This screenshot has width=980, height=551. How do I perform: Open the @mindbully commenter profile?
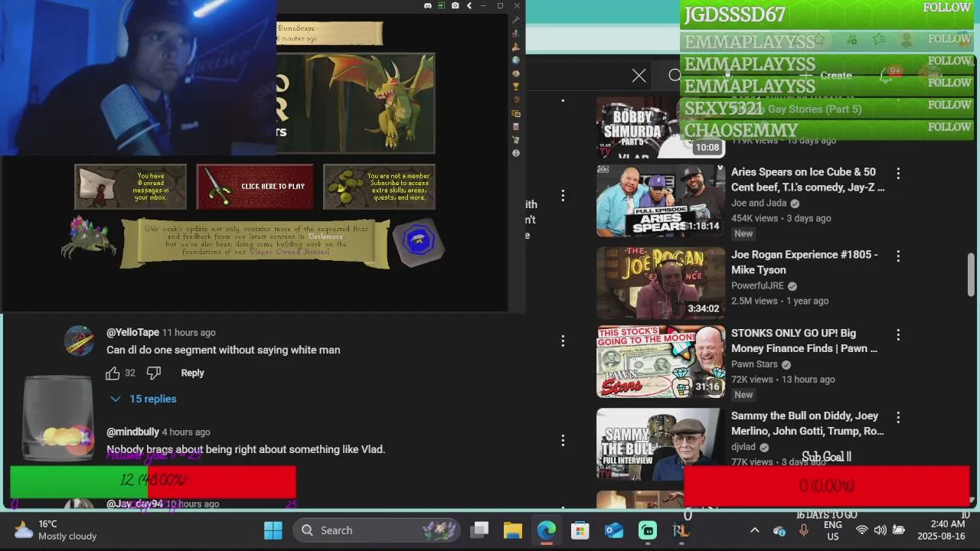pyautogui.click(x=132, y=432)
